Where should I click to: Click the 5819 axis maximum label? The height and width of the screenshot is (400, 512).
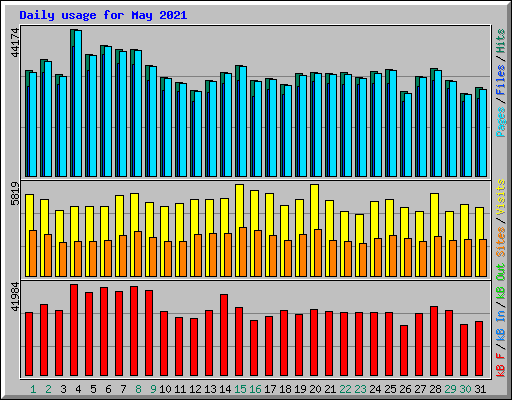[15, 194]
